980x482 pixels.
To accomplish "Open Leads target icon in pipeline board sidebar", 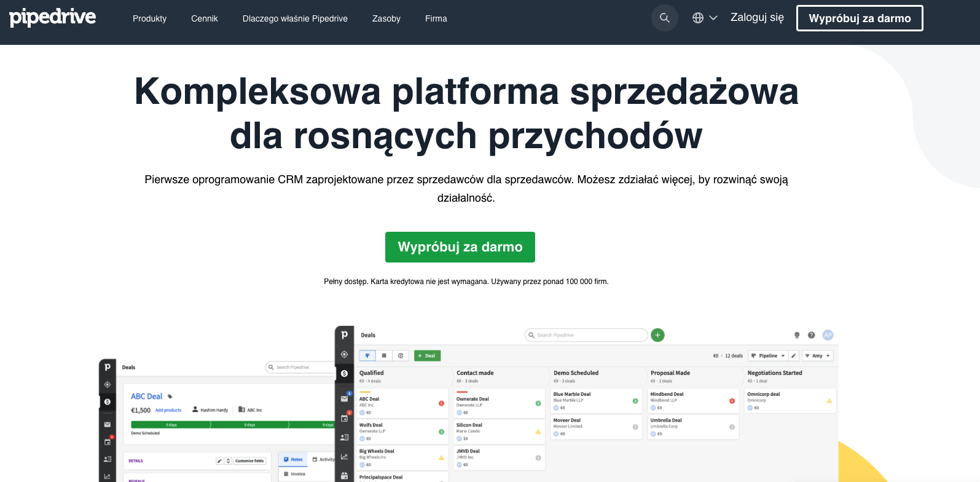I will (344, 354).
